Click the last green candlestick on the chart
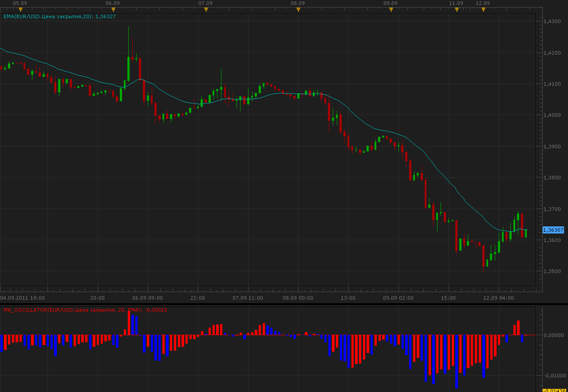 [x=526, y=233]
